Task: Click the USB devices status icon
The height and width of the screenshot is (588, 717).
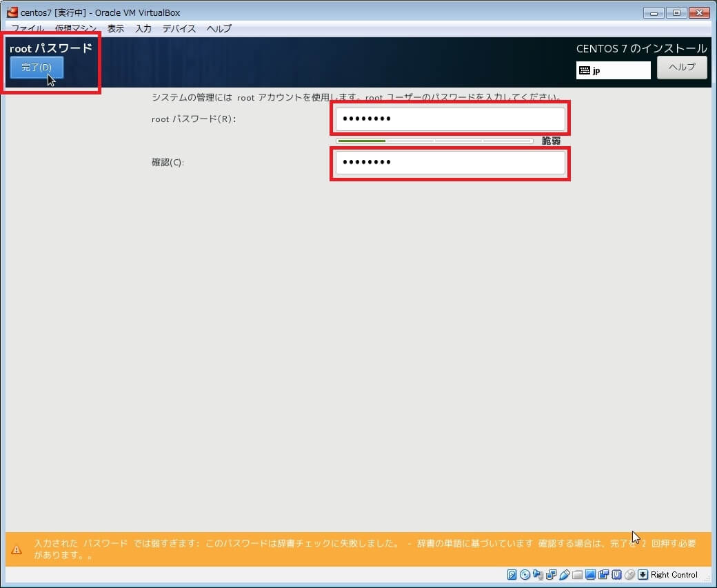Action: 565,575
